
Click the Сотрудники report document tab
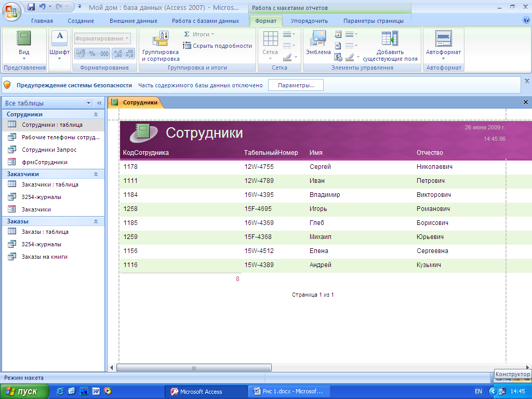[136, 102]
